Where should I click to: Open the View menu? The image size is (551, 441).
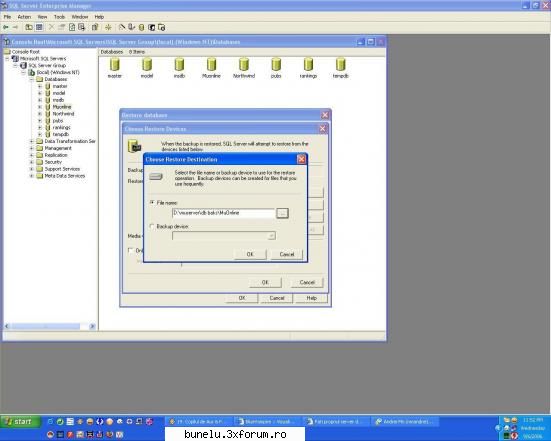[43, 17]
